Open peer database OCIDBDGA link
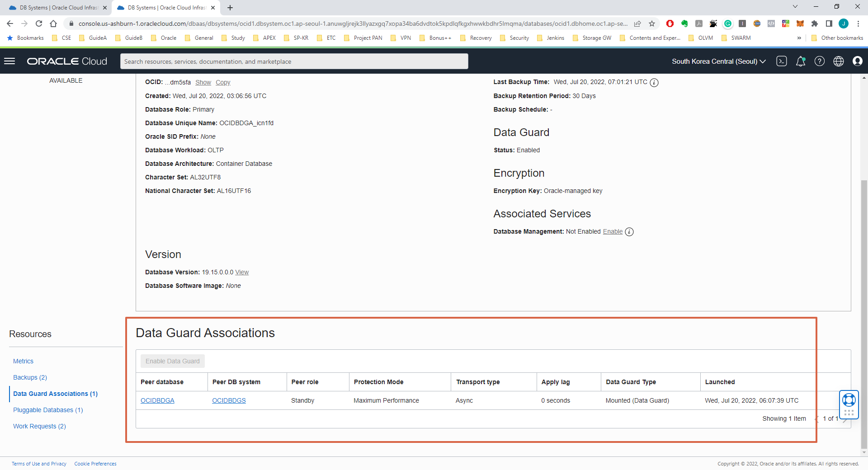 [x=157, y=400]
